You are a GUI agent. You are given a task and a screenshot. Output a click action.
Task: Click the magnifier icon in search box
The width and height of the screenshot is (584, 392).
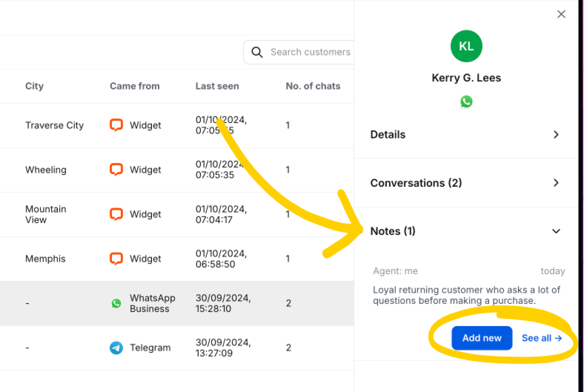[257, 52]
